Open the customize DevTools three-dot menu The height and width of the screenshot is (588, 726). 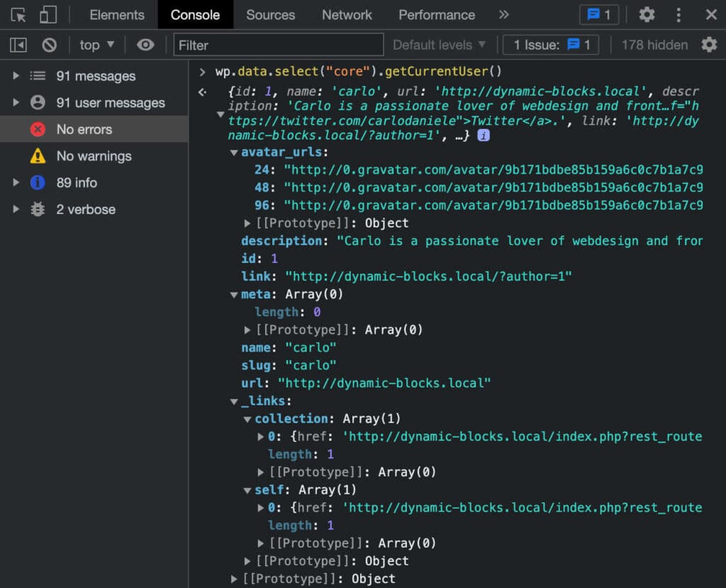pyautogui.click(x=678, y=14)
